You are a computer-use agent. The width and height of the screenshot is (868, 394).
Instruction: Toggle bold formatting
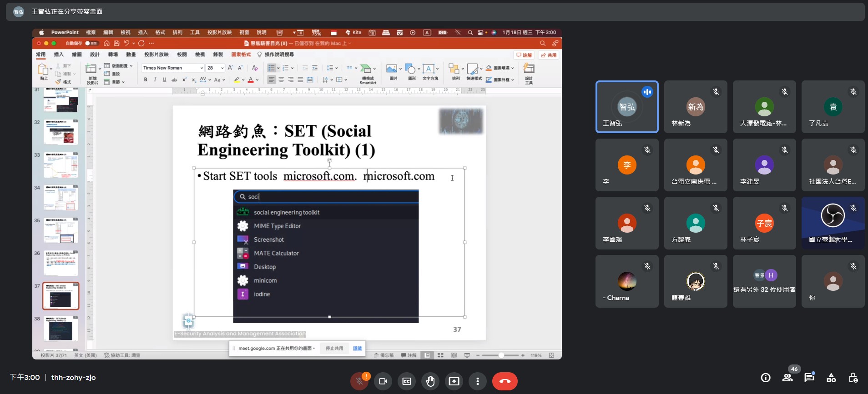(146, 80)
